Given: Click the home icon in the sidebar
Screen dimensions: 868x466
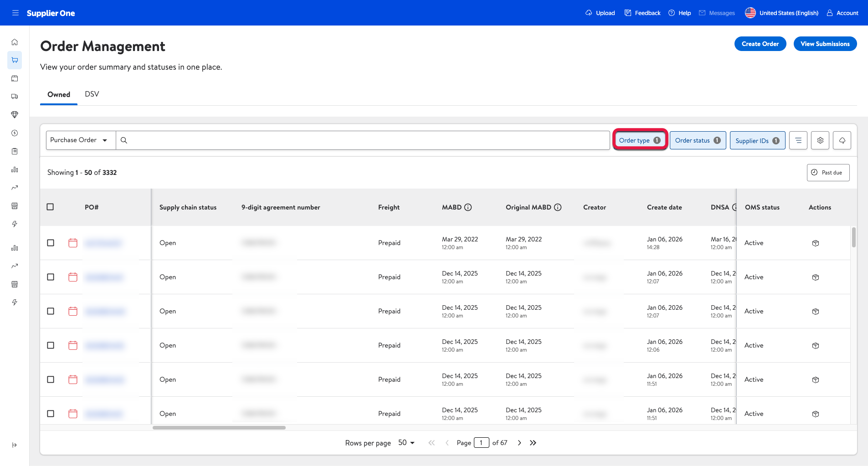Looking at the screenshot, I should tap(15, 42).
